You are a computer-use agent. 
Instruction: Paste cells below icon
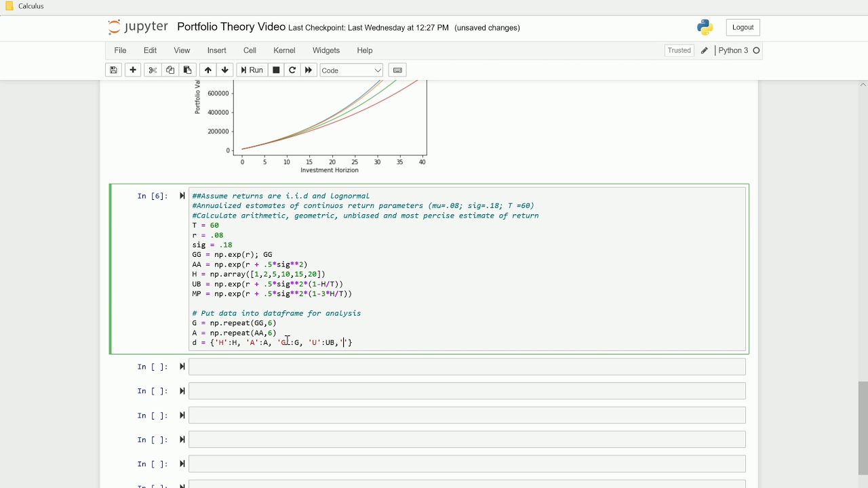tap(188, 70)
